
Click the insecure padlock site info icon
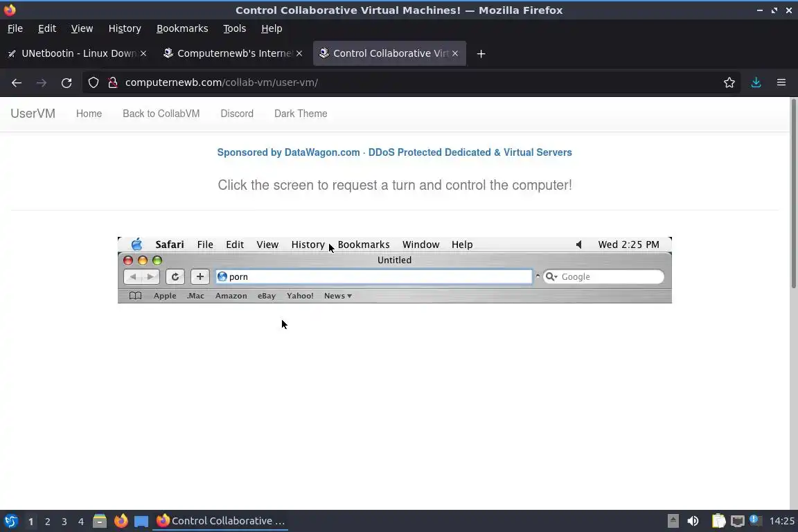(113, 82)
